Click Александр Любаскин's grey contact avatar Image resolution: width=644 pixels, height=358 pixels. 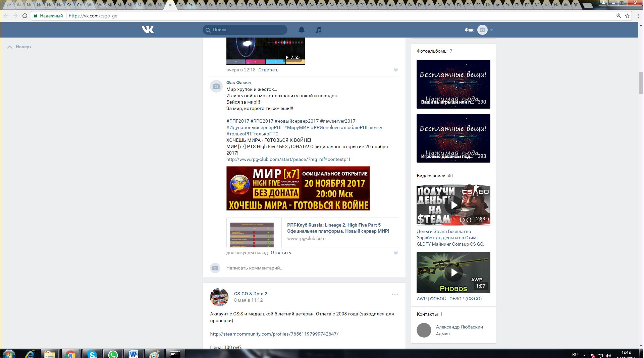424,330
